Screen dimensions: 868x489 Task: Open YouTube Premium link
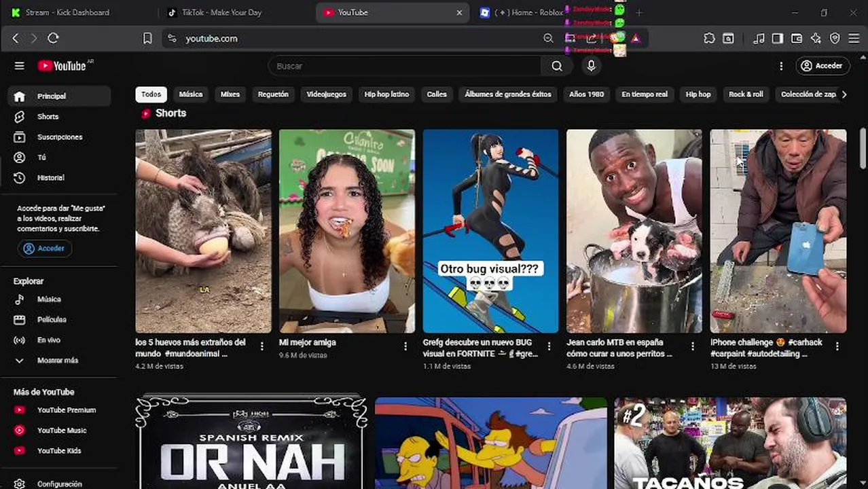coord(60,410)
